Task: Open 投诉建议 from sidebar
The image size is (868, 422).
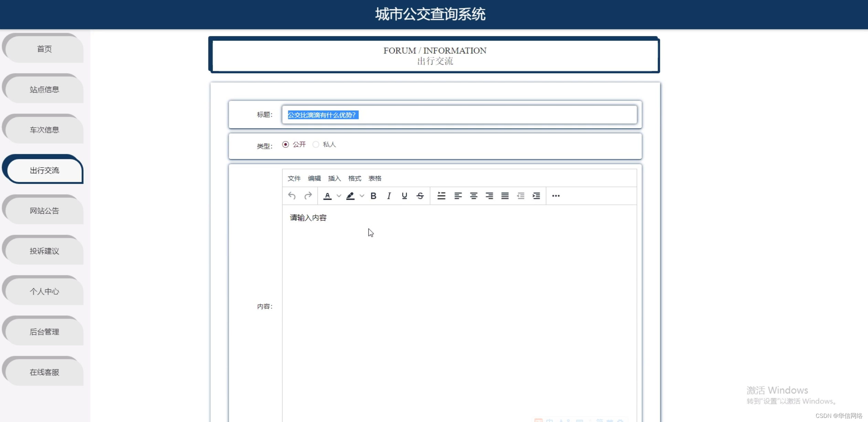Action: [44, 251]
